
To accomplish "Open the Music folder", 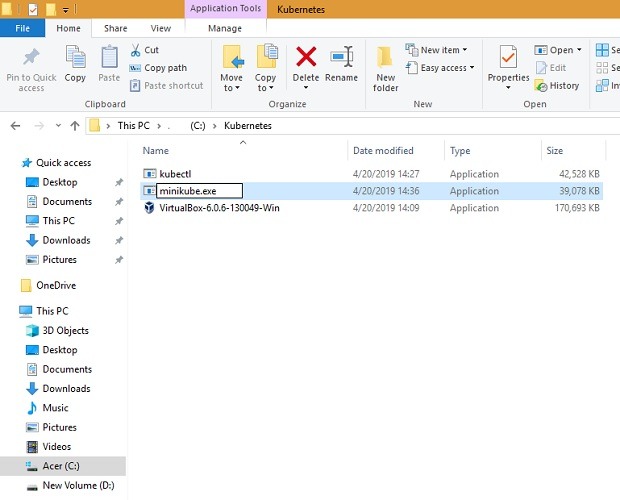I will coord(55,408).
